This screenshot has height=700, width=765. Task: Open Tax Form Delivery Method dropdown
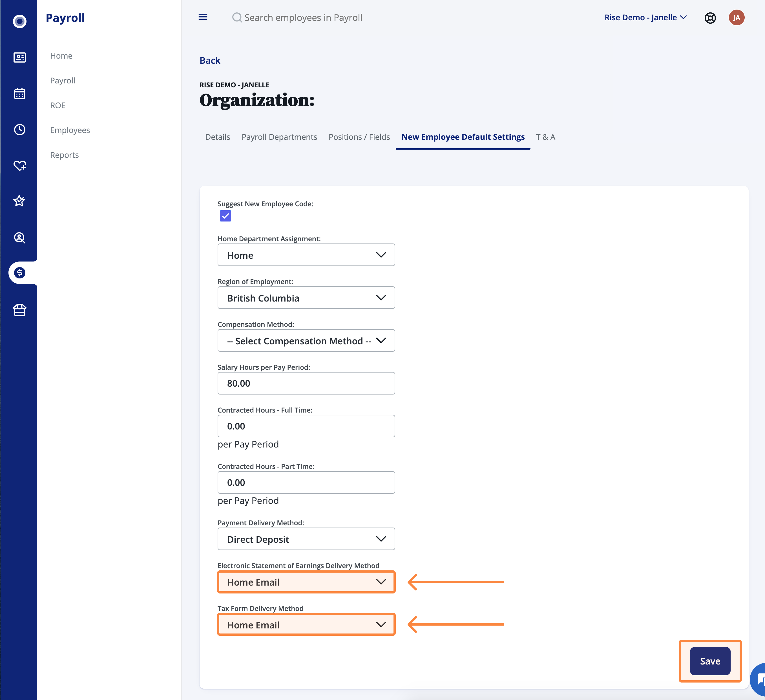[x=306, y=625]
